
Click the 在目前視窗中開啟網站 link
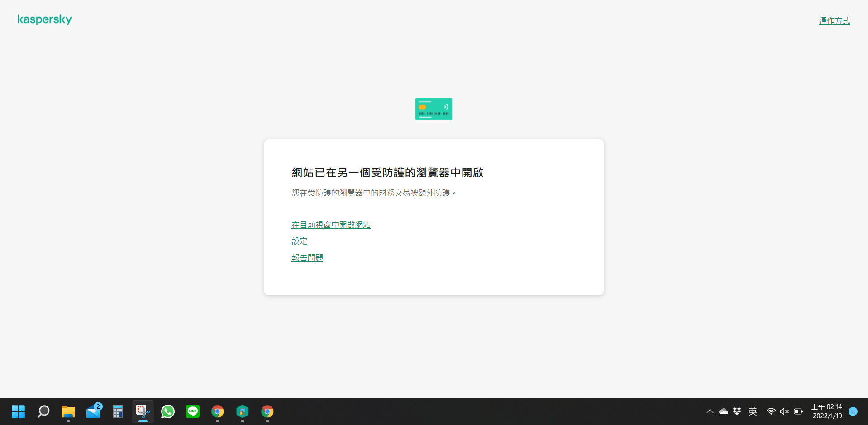coord(331,225)
